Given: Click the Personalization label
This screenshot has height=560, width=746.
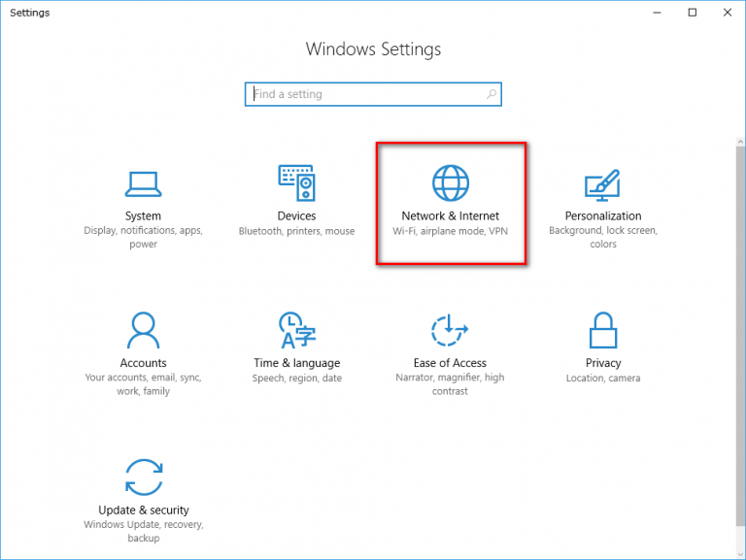Looking at the screenshot, I should 603,215.
